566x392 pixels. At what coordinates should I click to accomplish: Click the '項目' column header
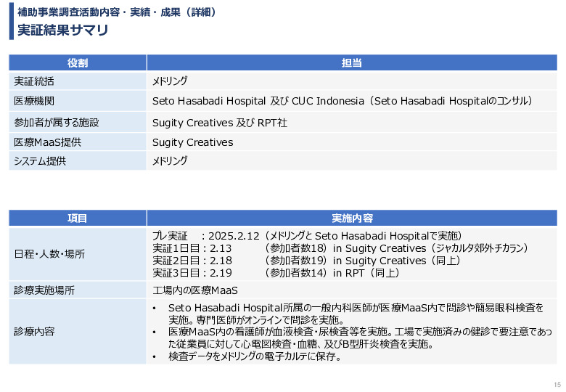click(x=78, y=218)
